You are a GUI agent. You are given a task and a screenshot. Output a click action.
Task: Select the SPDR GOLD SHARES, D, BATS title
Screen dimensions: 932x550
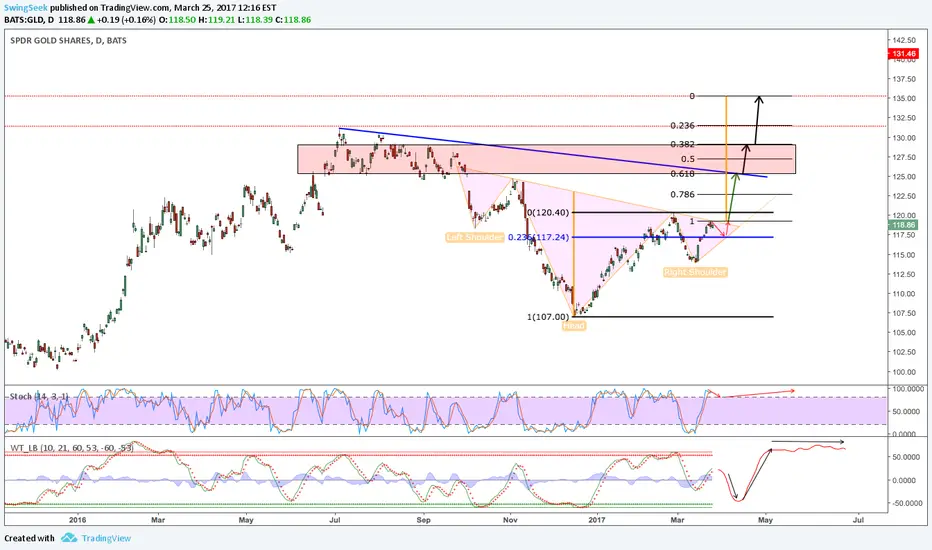pyautogui.click(x=68, y=40)
